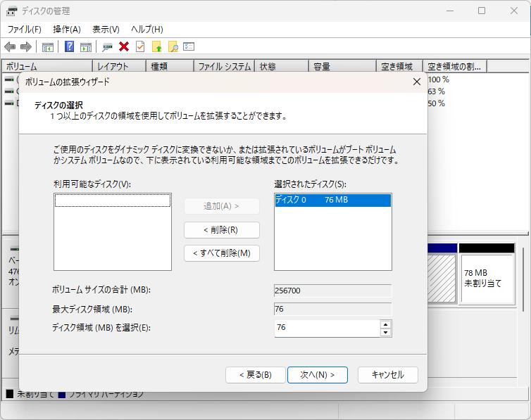This screenshot has height=420, width=531.
Task: Click the 63 % free space cell
Action: point(437,91)
